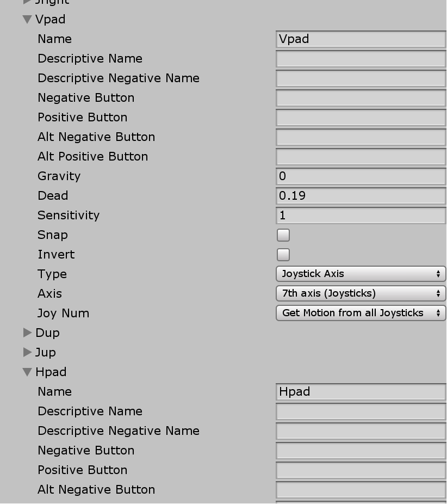Click Vpad's Descriptive Name field

point(361,58)
